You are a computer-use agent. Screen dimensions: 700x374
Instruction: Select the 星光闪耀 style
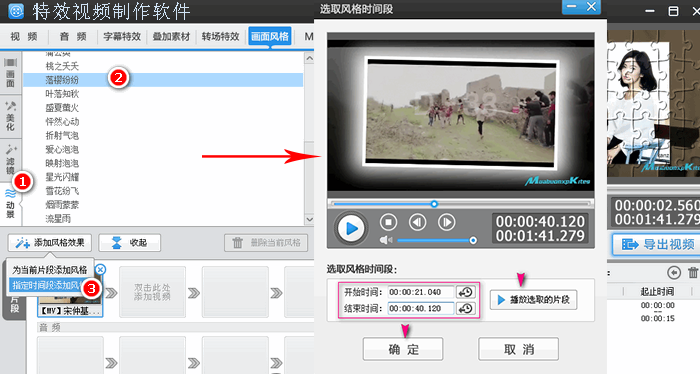click(62, 177)
